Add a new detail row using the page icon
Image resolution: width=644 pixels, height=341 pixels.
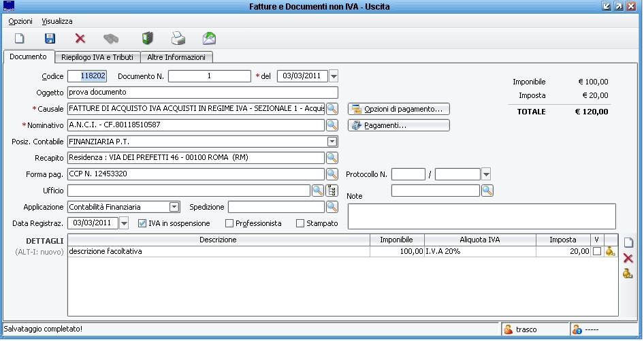pos(628,242)
